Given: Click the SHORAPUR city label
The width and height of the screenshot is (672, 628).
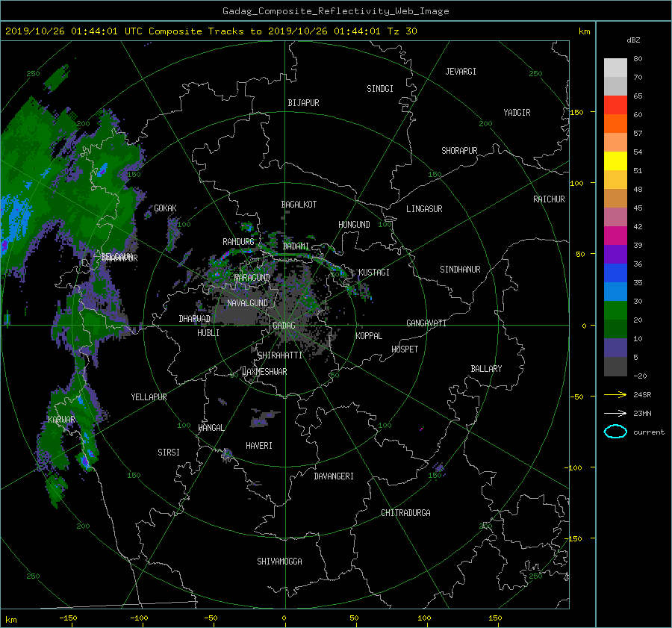Looking at the screenshot, I should click(x=459, y=151).
